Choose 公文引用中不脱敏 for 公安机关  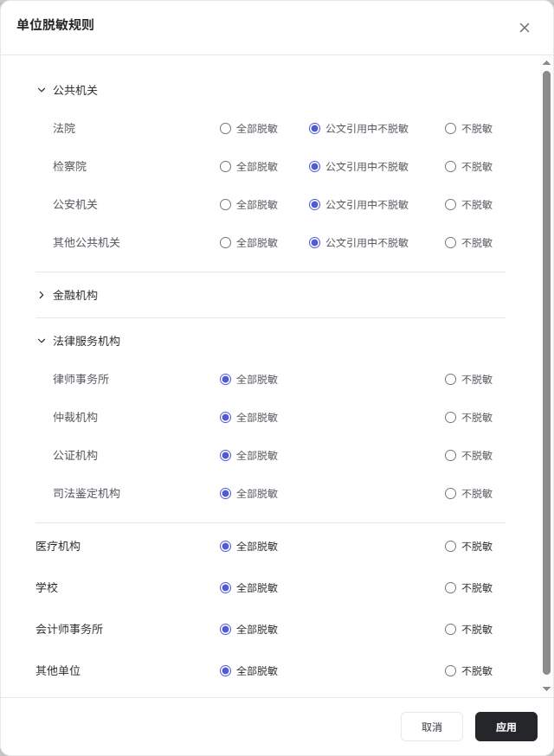coord(314,205)
